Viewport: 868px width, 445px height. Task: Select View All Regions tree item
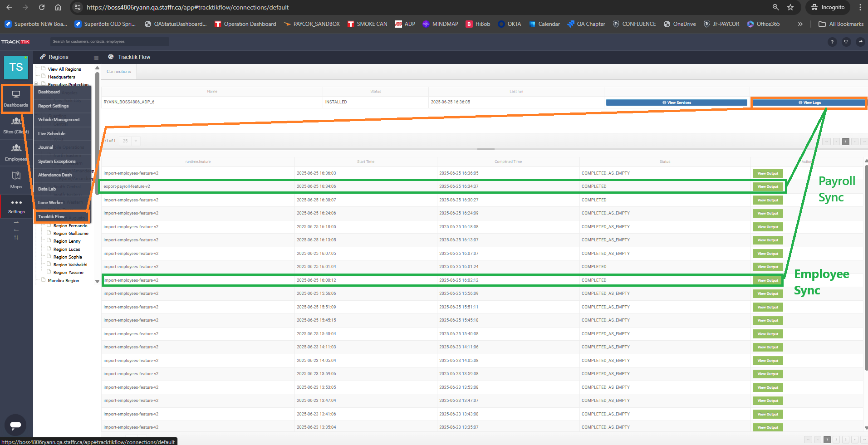[64, 69]
